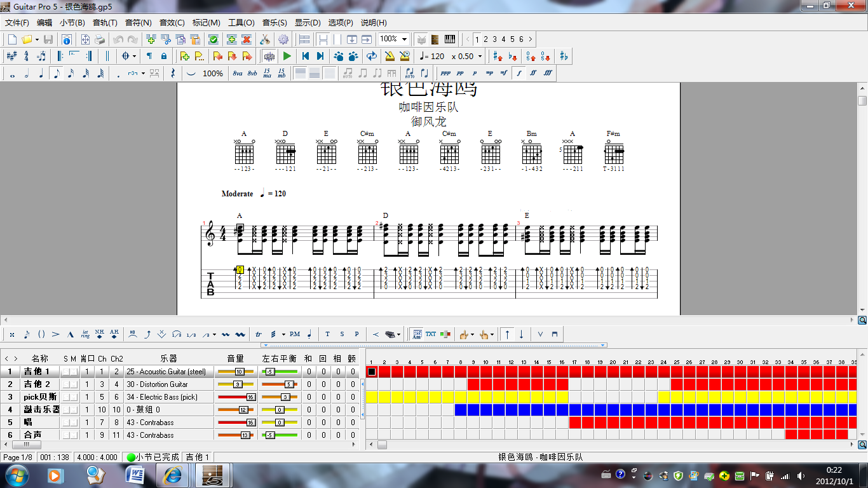Open the key signature sharps icon

(x=12, y=56)
